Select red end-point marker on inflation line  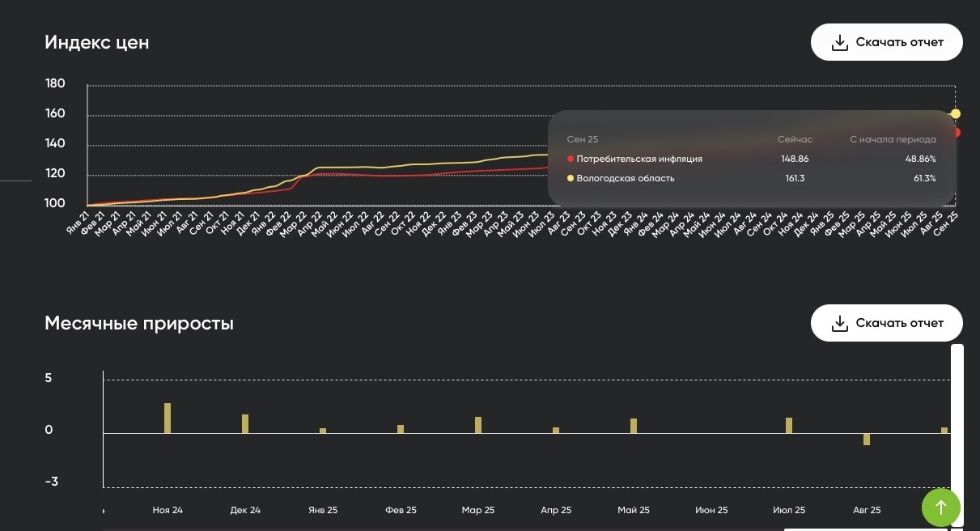957,132
